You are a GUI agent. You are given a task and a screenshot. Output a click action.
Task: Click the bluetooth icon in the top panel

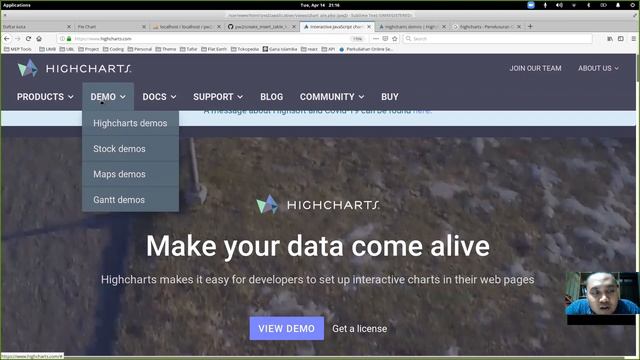pos(589,5)
